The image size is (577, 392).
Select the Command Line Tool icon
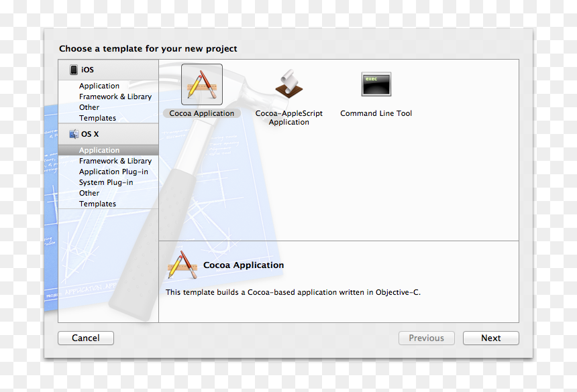pos(376,84)
